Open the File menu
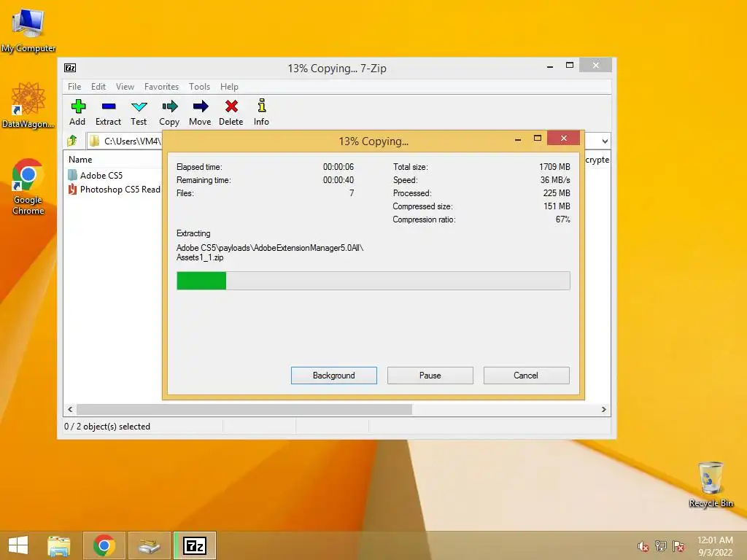747x560 pixels. 74,87
